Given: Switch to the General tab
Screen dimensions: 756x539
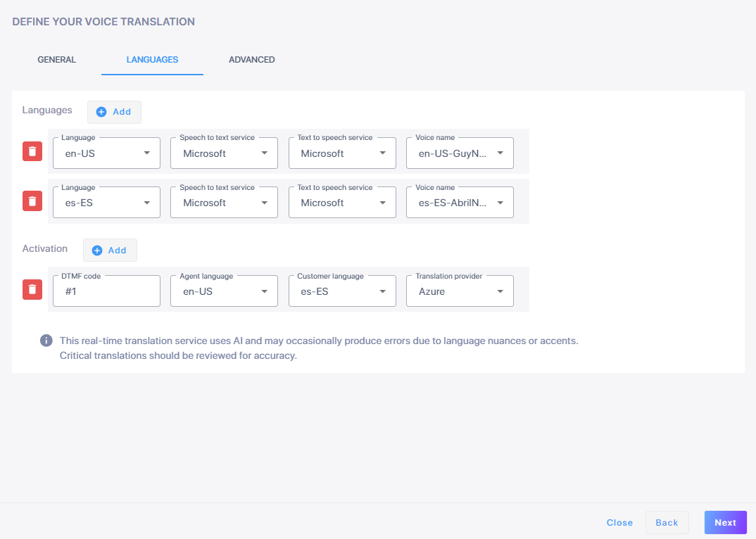Looking at the screenshot, I should (57, 60).
